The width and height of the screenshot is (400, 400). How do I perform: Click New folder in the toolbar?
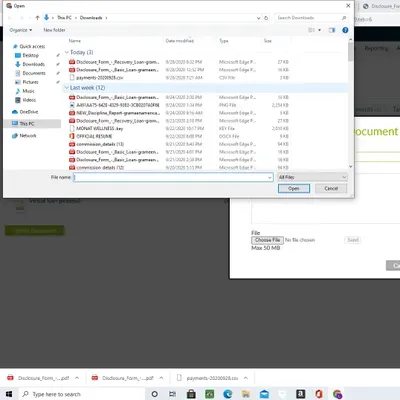(54, 30)
